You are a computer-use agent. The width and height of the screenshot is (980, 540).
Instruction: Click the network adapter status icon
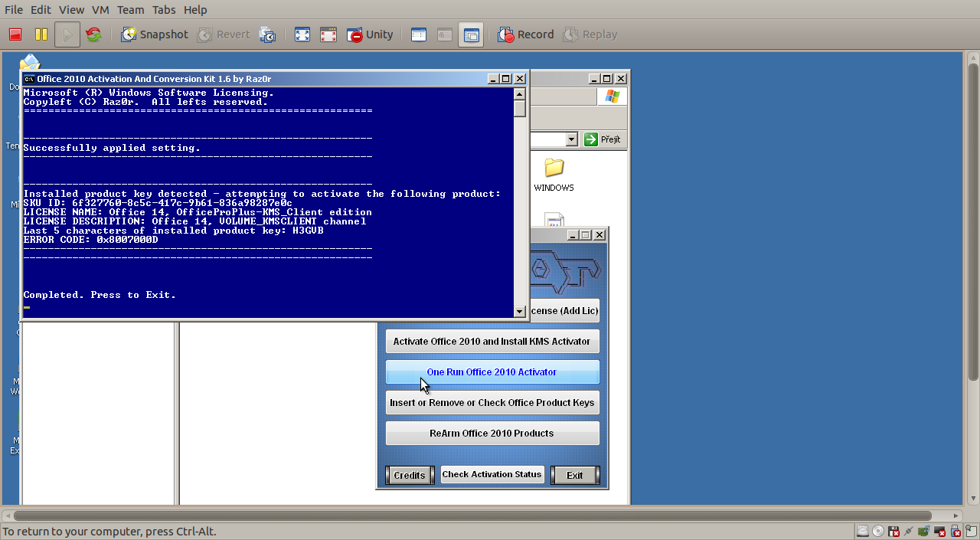tap(909, 531)
